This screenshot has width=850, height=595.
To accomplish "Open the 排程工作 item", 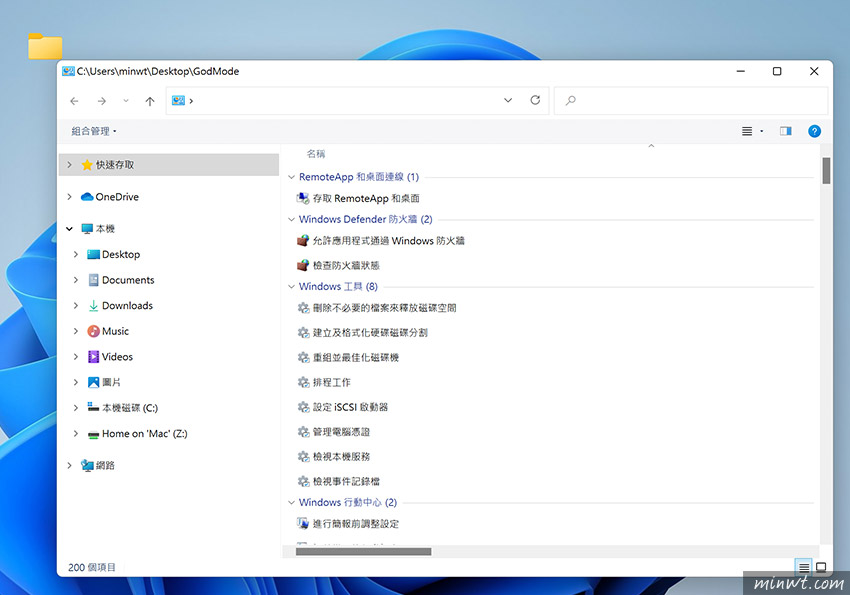I will pos(331,383).
